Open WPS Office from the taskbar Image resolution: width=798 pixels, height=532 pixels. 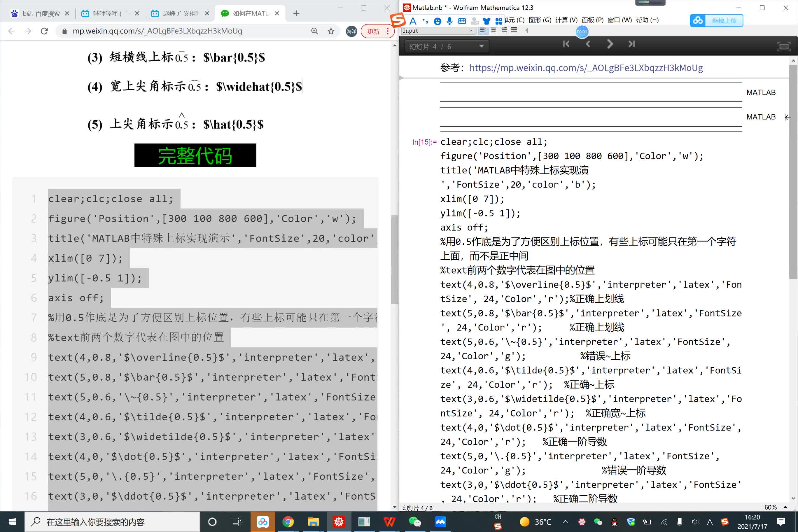click(389, 522)
